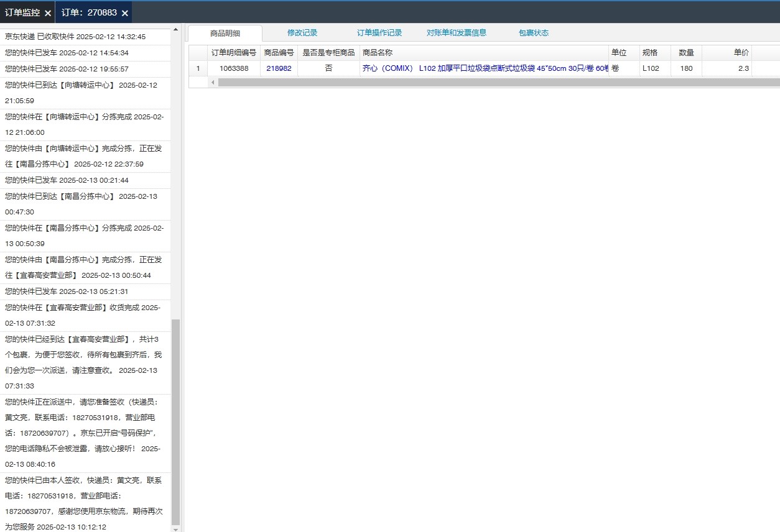Select log entry 在【向塘转运中心】分拣完成
Screen dimensions: 780x532
85,124
